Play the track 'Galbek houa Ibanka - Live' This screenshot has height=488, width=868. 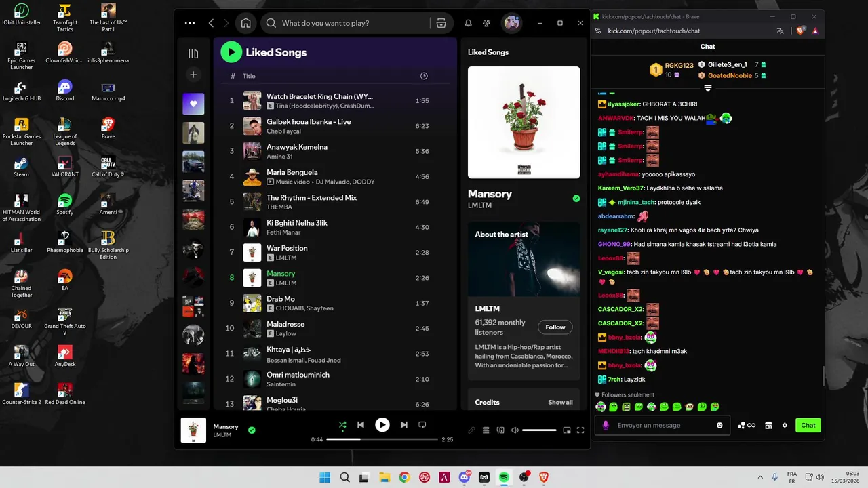click(x=309, y=121)
